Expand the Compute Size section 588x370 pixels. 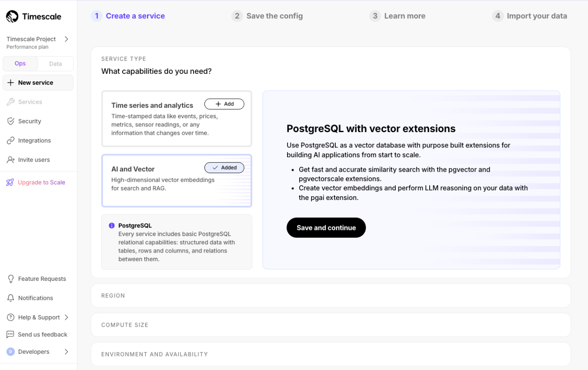coord(331,325)
